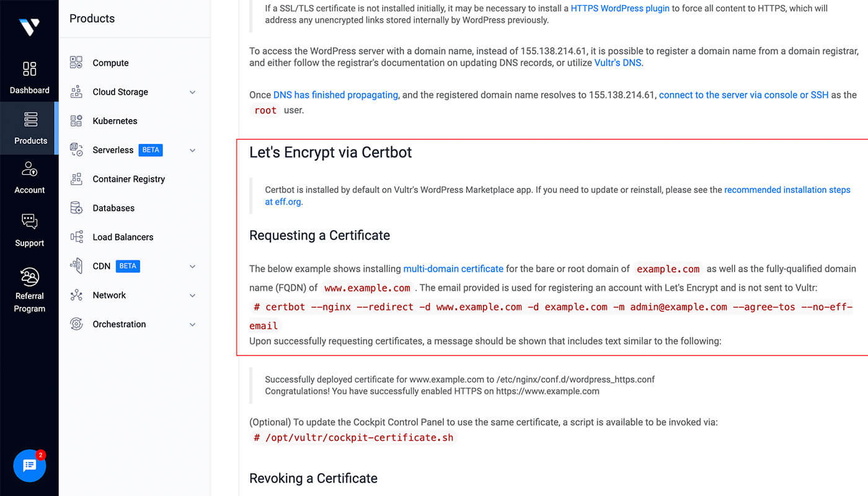Screen dimensions: 868x496
Task: Open the Vultr's DNS link
Action: tap(618, 63)
